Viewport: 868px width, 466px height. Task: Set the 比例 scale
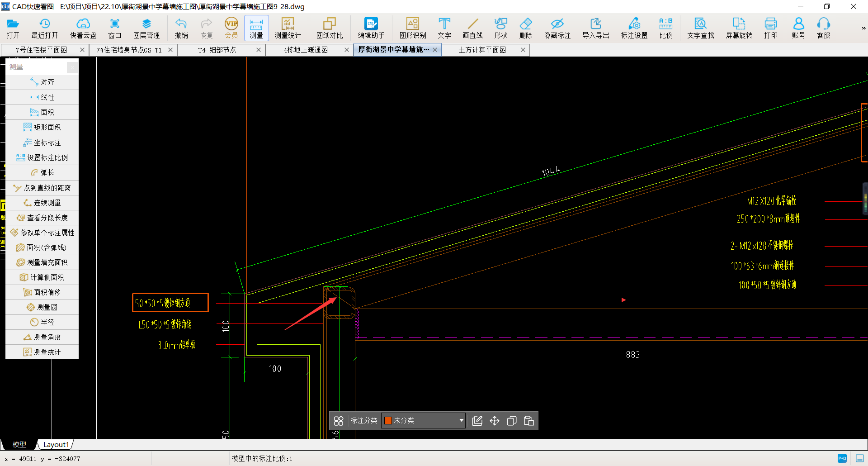[x=665, y=28]
